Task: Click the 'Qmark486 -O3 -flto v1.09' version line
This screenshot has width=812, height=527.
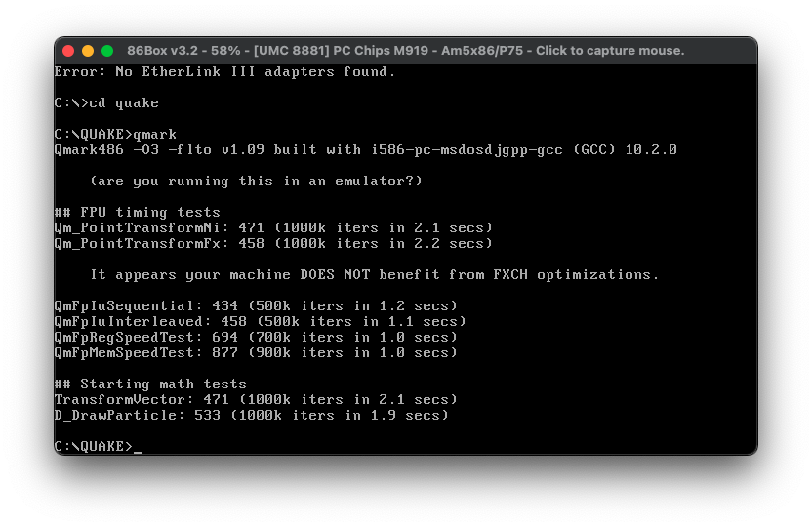Action: point(366,149)
